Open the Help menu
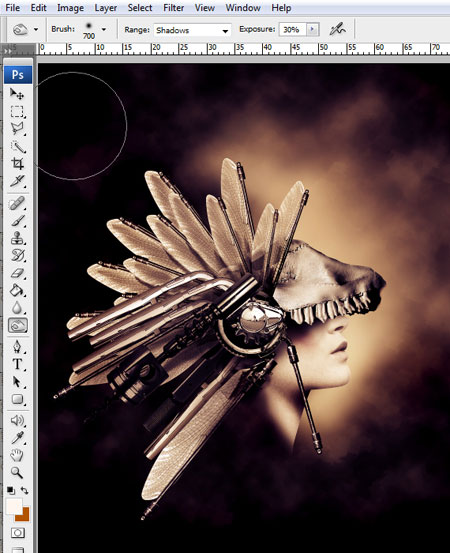450x553 pixels. (281, 7)
